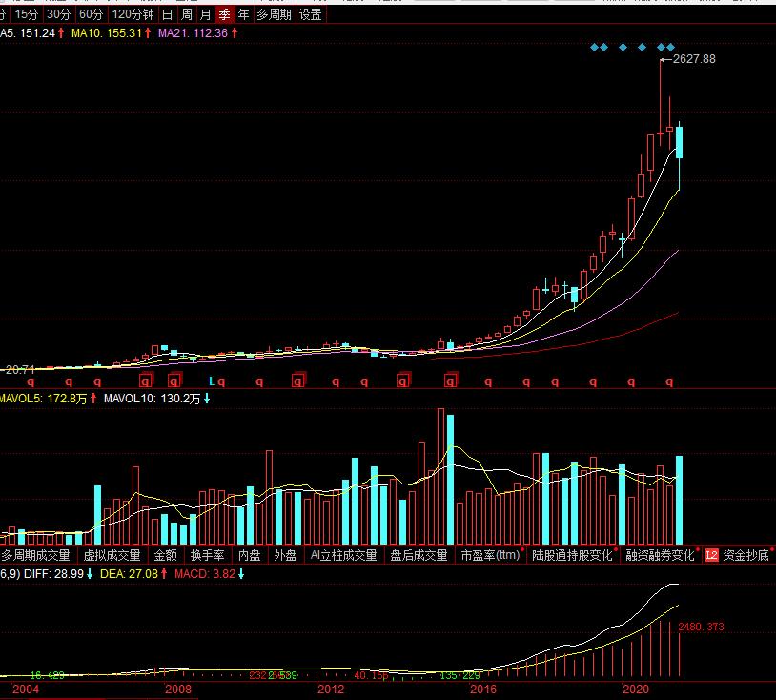This screenshot has height=700, width=776.
Task: Show 陆股通持股变化 indicator
Action: pos(572,555)
